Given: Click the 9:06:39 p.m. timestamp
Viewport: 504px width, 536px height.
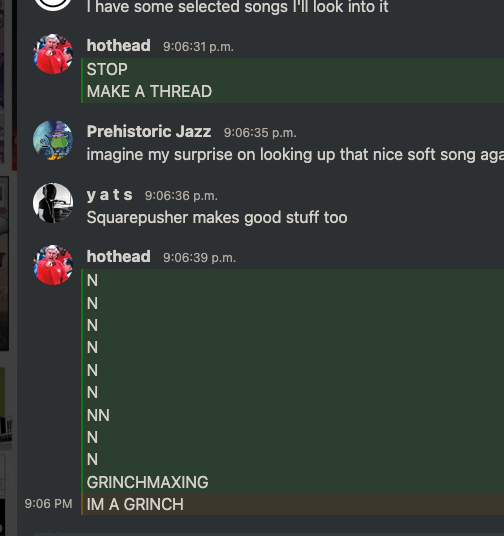Looking at the screenshot, I should tap(199, 258).
